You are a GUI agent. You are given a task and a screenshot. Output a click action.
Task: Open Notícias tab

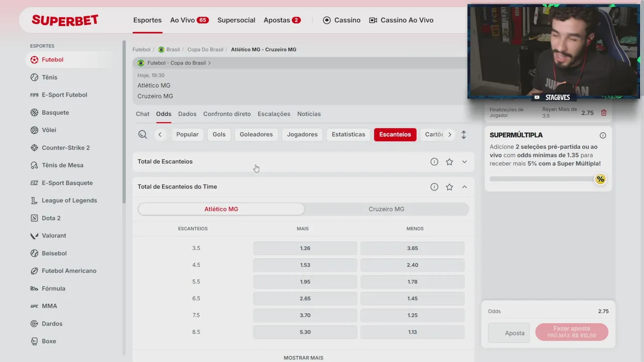pos(309,114)
